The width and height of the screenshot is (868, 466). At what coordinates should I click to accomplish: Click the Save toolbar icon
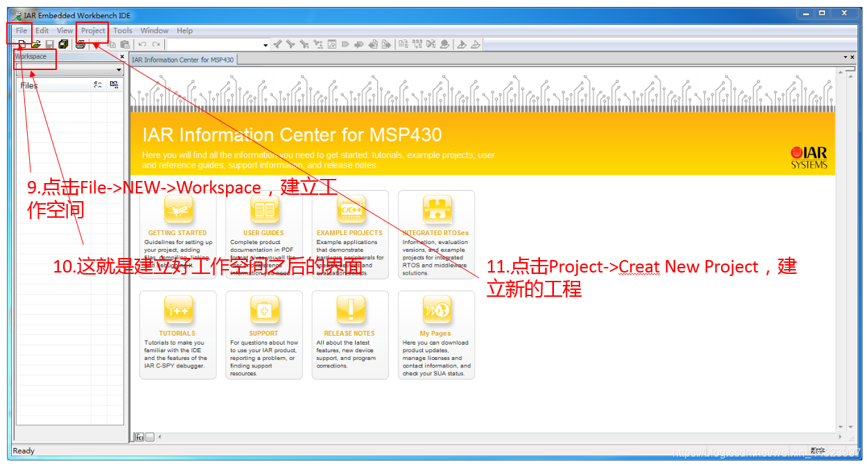(x=50, y=44)
